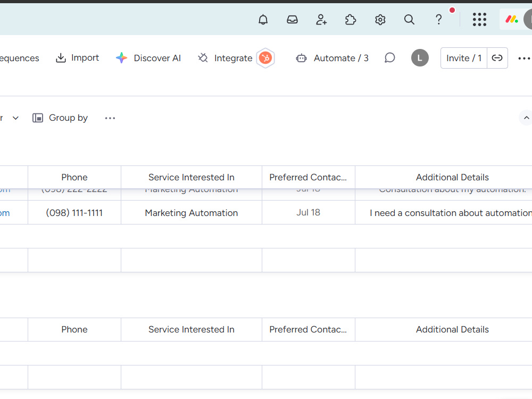Open the settings gear icon
The image size is (532, 399).
[380, 20]
